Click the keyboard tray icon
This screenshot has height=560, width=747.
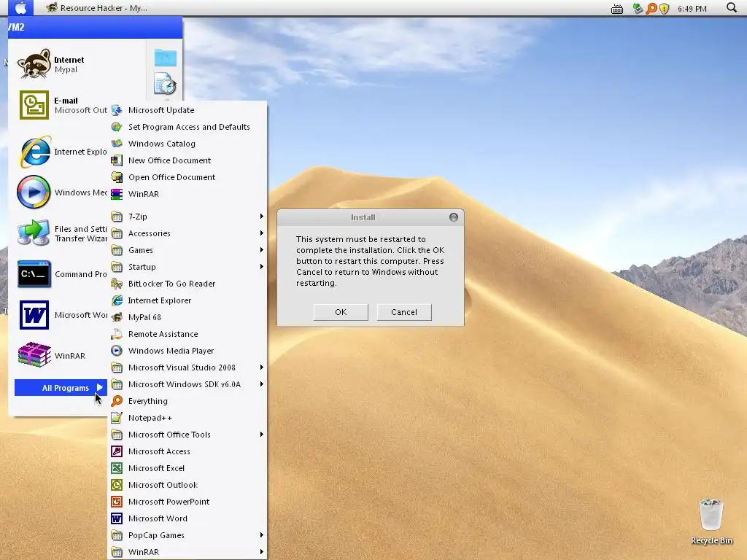pyautogui.click(x=617, y=9)
